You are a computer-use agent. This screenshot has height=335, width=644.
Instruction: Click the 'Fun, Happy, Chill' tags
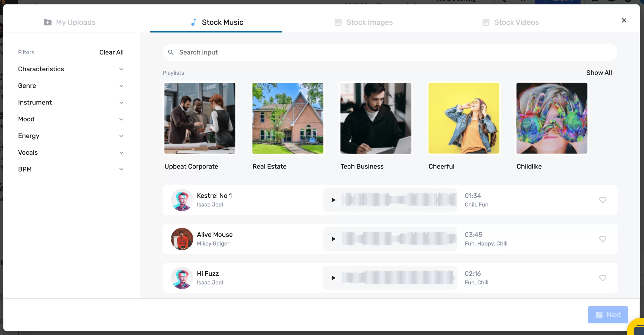(486, 244)
